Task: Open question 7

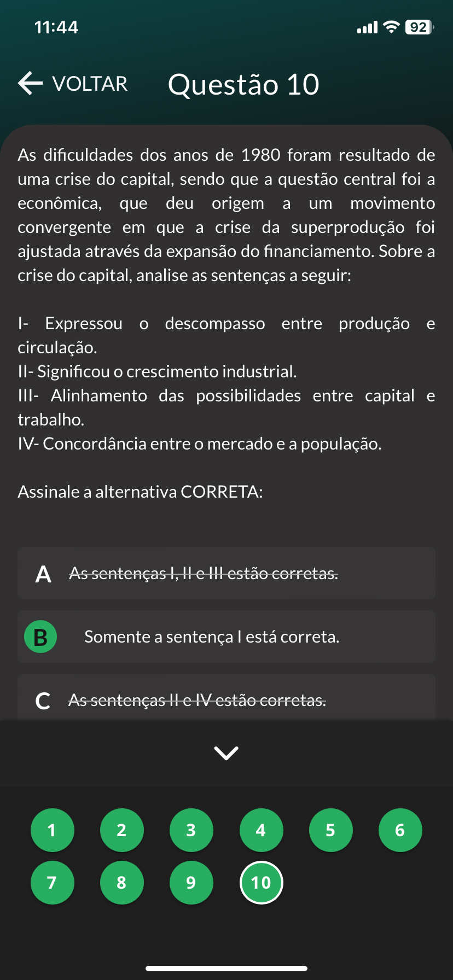Action: click(52, 883)
